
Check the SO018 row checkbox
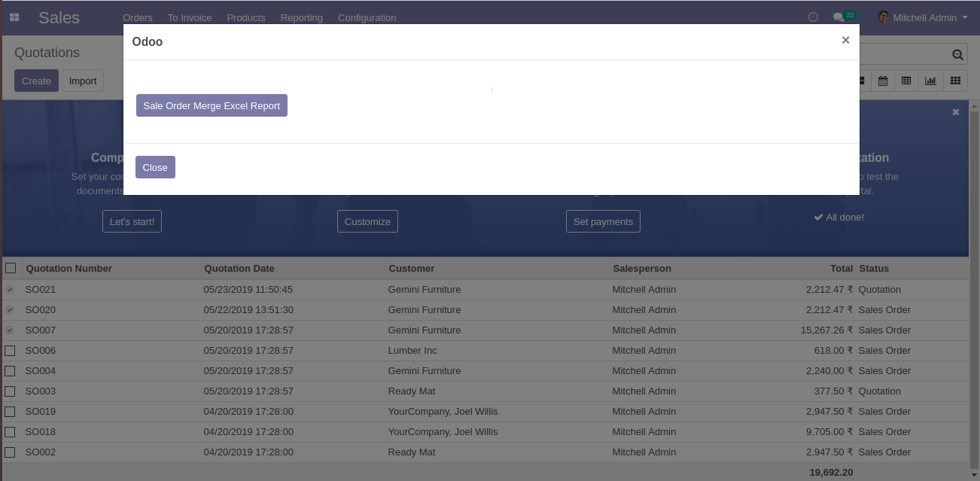pos(10,432)
